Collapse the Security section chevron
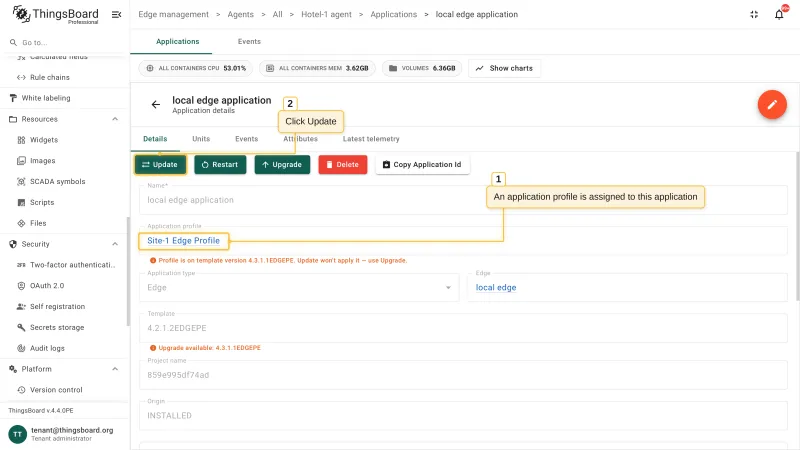Viewport: 800px width, 450px height. [115, 244]
